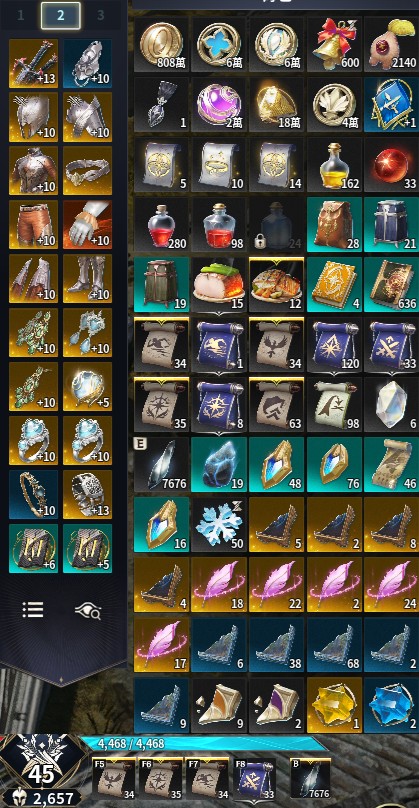This screenshot has height=808, width=419.
Task: Click the snowflake item with count 50
Action: [219, 525]
